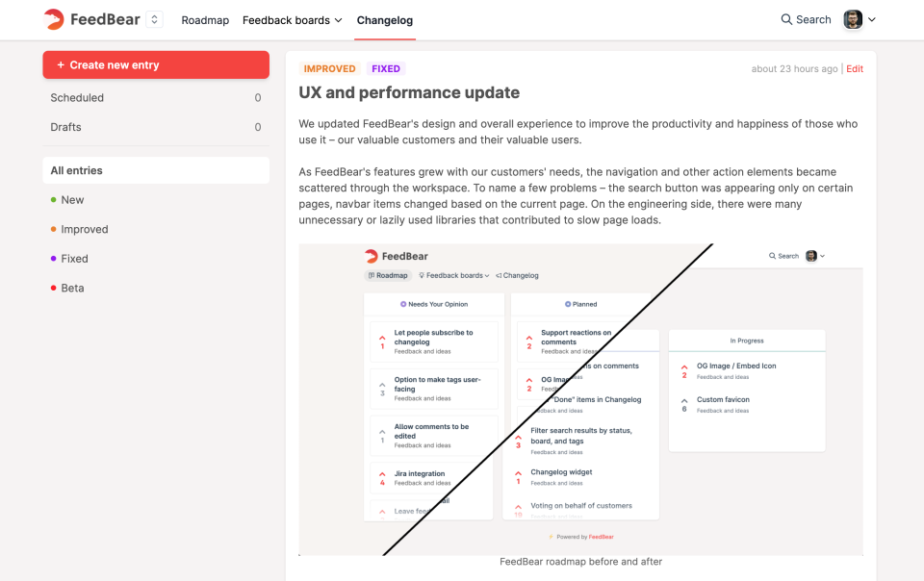This screenshot has width=924, height=581.
Task: Switch to the Changelog tab
Action: [384, 20]
